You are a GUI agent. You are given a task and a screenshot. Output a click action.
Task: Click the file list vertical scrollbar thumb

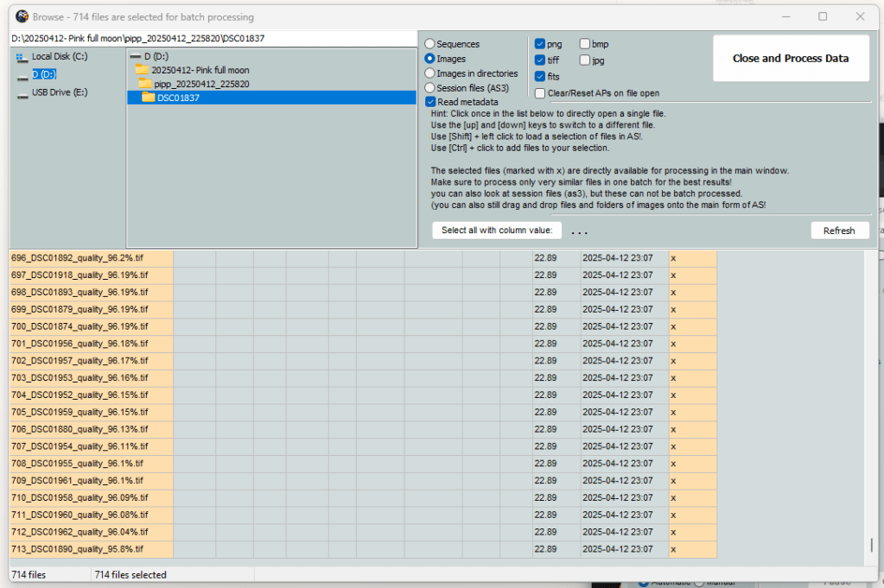(x=871, y=545)
